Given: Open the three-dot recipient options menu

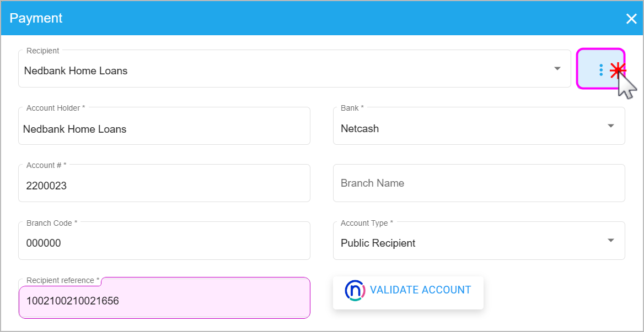Looking at the screenshot, I should pos(601,69).
